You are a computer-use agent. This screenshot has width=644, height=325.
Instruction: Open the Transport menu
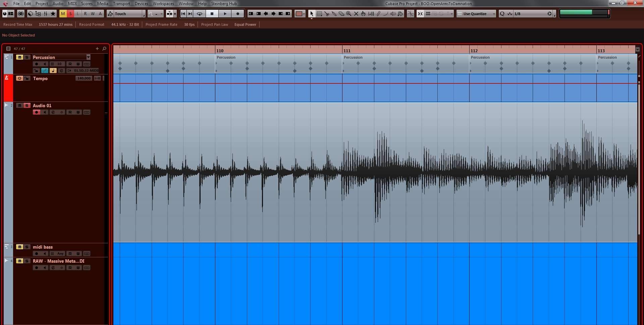point(121,4)
